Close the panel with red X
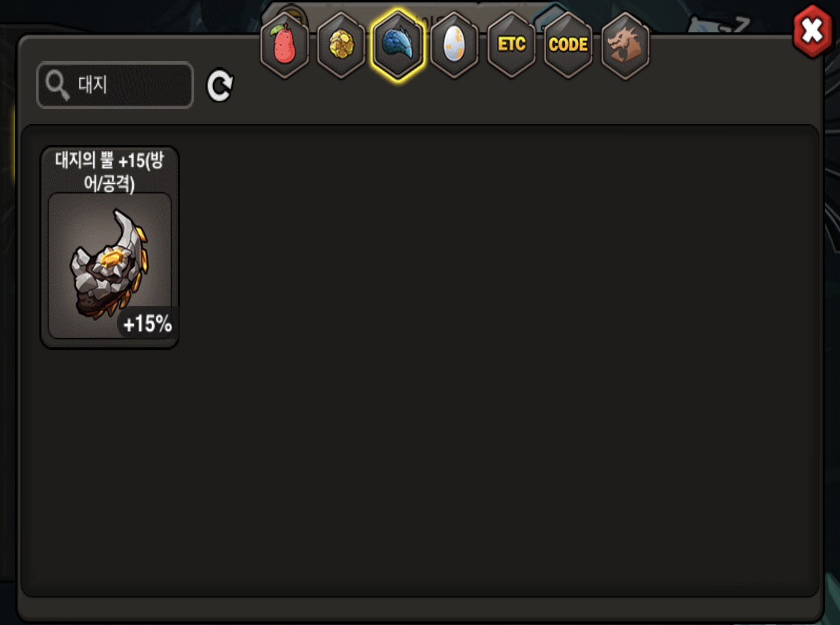The width and height of the screenshot is (840, 625). coord(813,31)
